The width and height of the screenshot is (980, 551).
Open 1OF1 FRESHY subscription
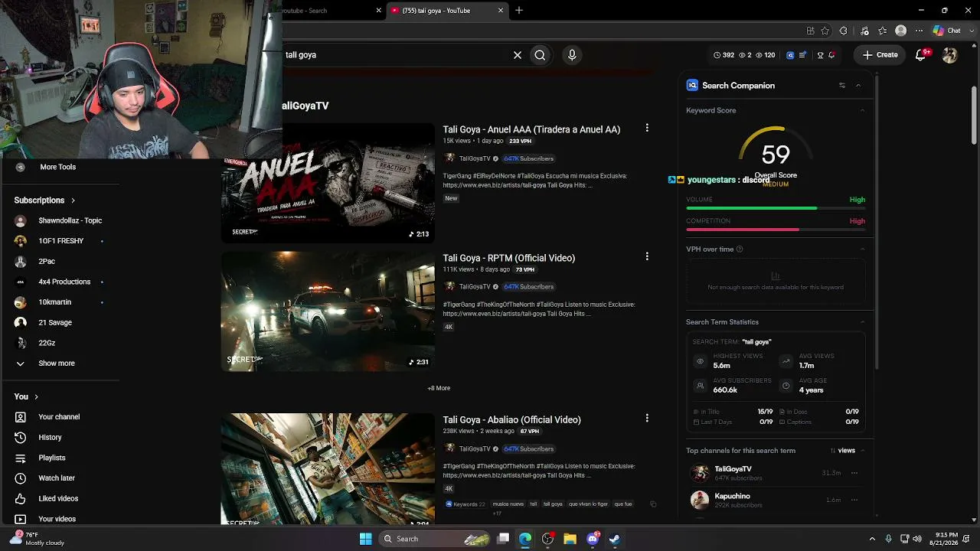pos(61,241)
